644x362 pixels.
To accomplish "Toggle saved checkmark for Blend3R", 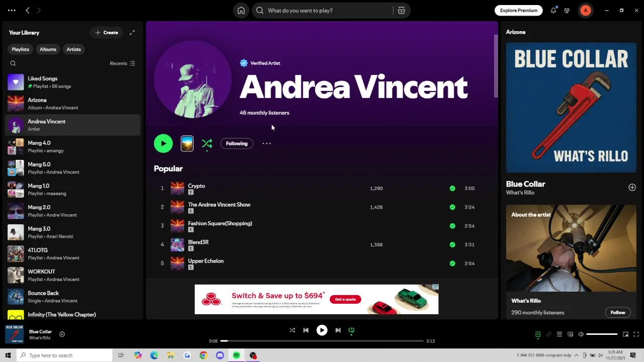I will pyautogui.click(x=452, y=245).
